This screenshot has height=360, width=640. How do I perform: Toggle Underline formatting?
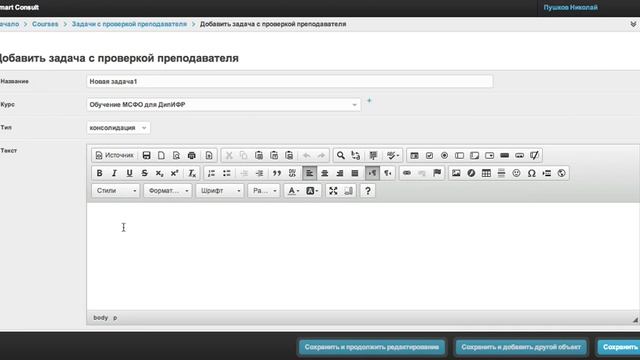[x=129, y=173]
